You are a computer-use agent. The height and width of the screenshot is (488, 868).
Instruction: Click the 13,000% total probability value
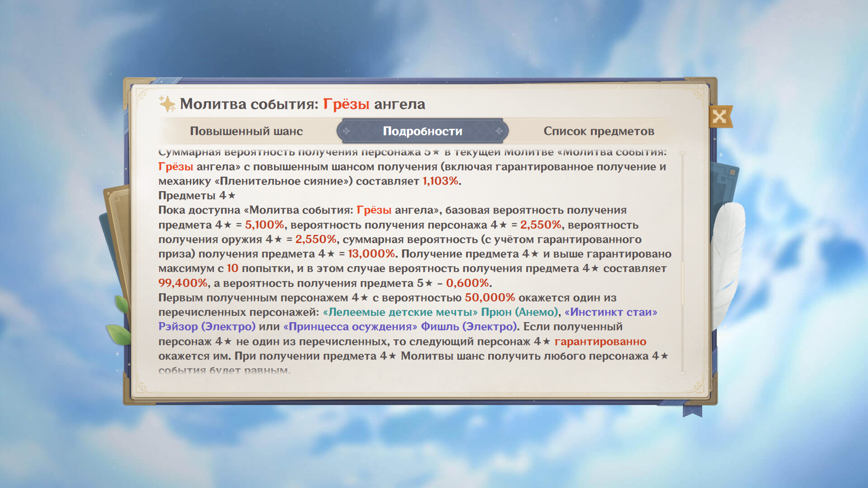(372, 254)
